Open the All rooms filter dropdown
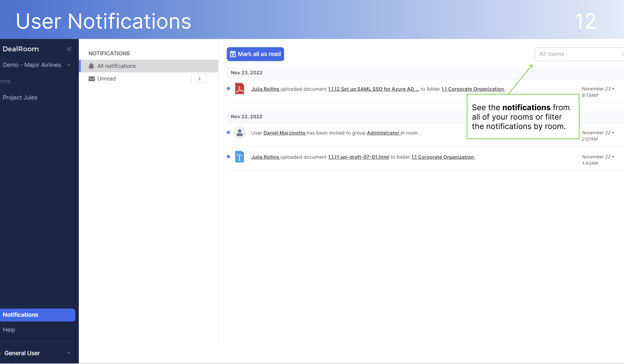 coord(579,54)
